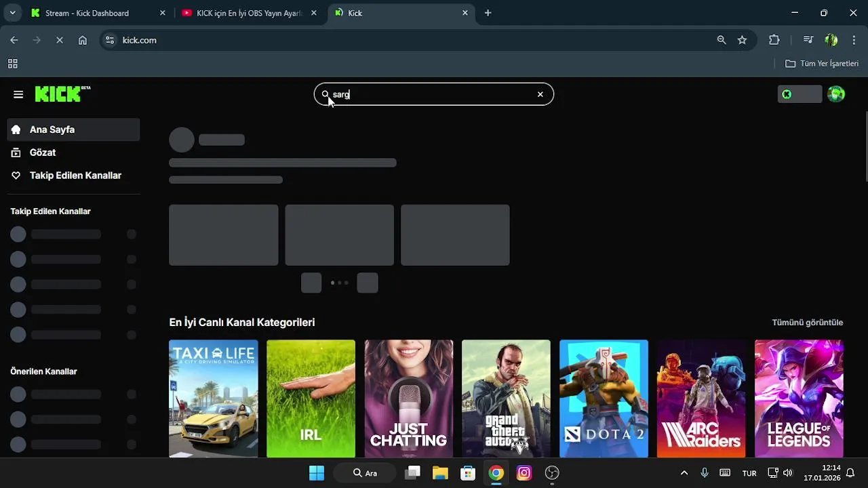Open File Explorer from the taskbar

click(x=440, y=472)
